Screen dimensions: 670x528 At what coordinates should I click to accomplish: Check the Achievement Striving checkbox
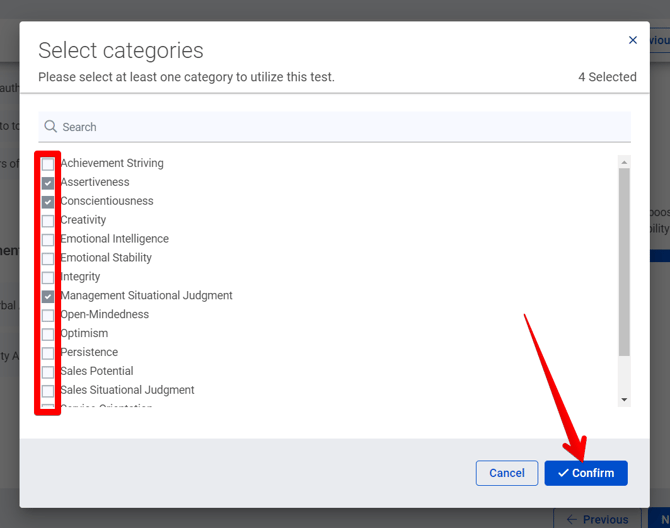click(48, 164)
